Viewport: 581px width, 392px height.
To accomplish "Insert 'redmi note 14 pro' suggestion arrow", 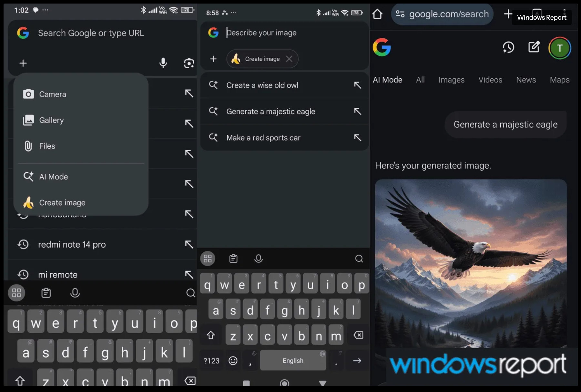I will pos(189,244).
